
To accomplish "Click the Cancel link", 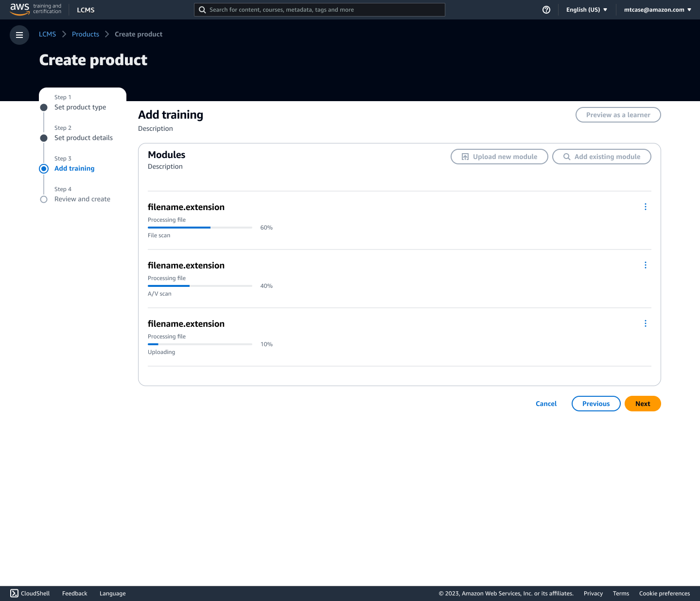I will coord(546,404).
